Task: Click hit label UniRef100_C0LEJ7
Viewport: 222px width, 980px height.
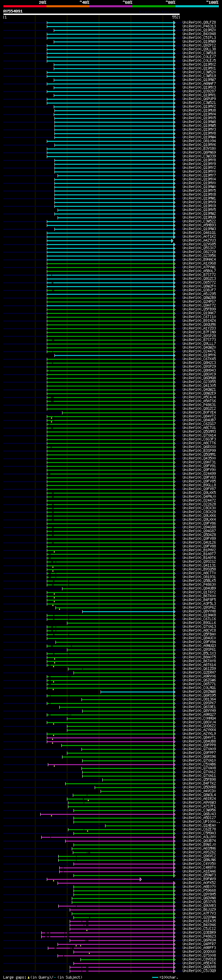Action: click(199, 57)
